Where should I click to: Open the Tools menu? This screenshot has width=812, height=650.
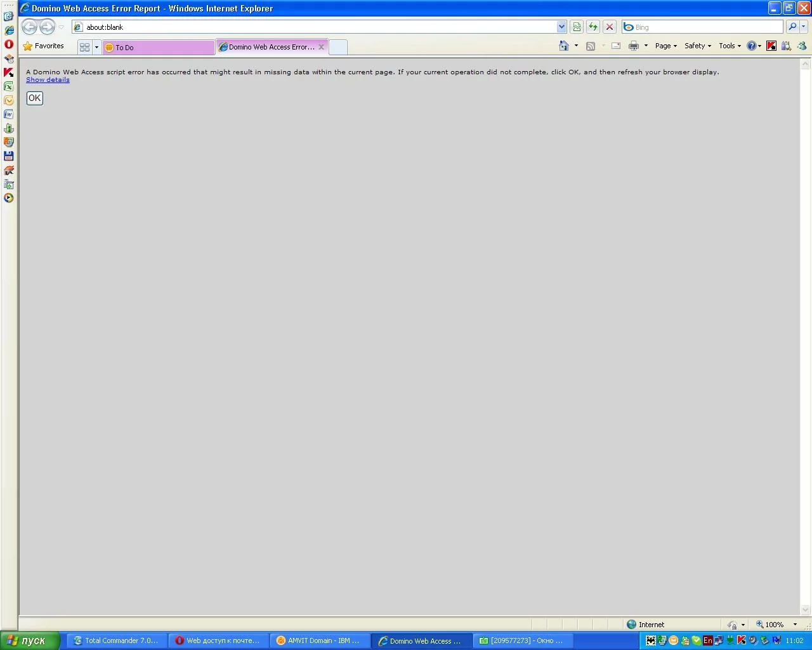click(x=730, y=46)
